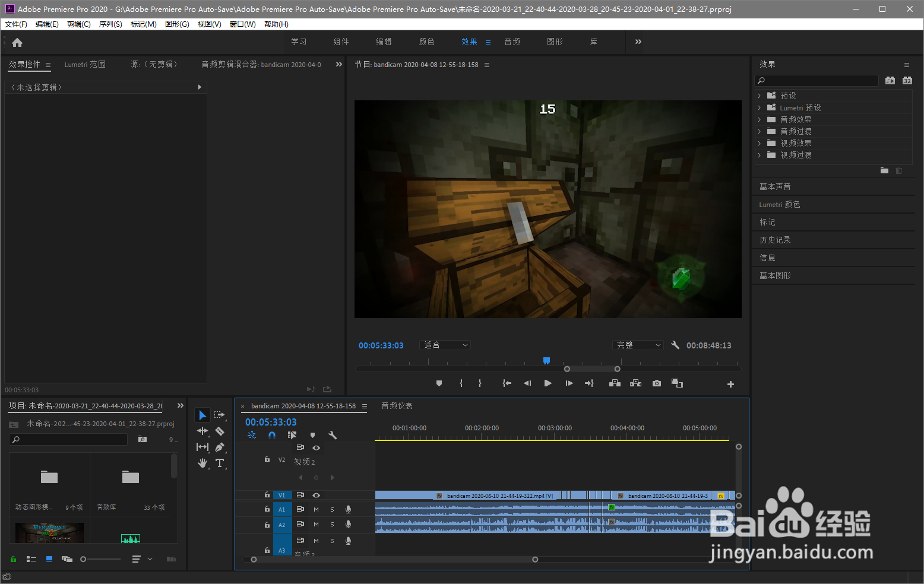The image size is (924, 584).
Task: Create new custom bin in Effects panel
Action: [884, 170]
